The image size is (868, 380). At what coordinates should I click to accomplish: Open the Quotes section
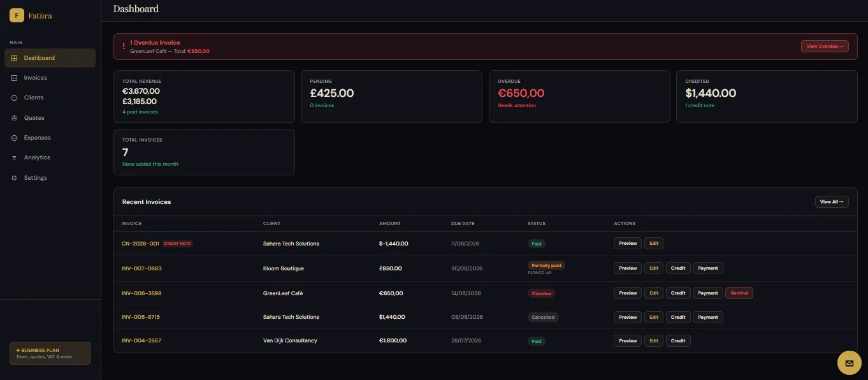pos(50,118)
